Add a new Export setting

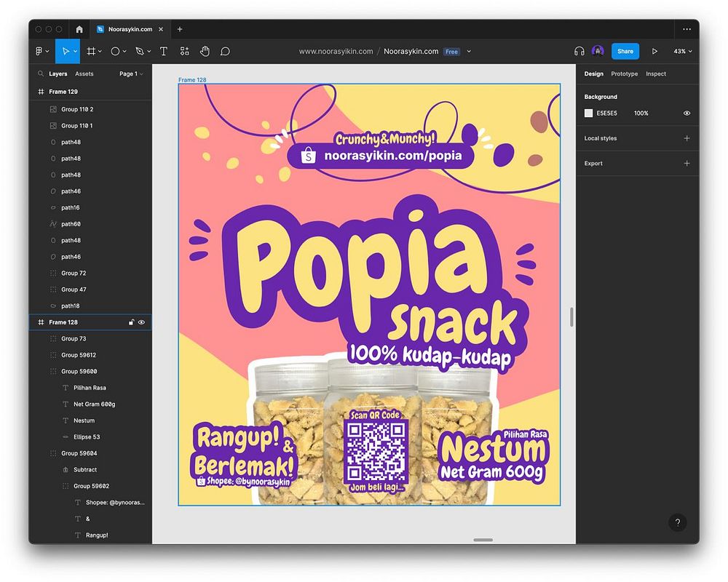(x=687, y=163)
